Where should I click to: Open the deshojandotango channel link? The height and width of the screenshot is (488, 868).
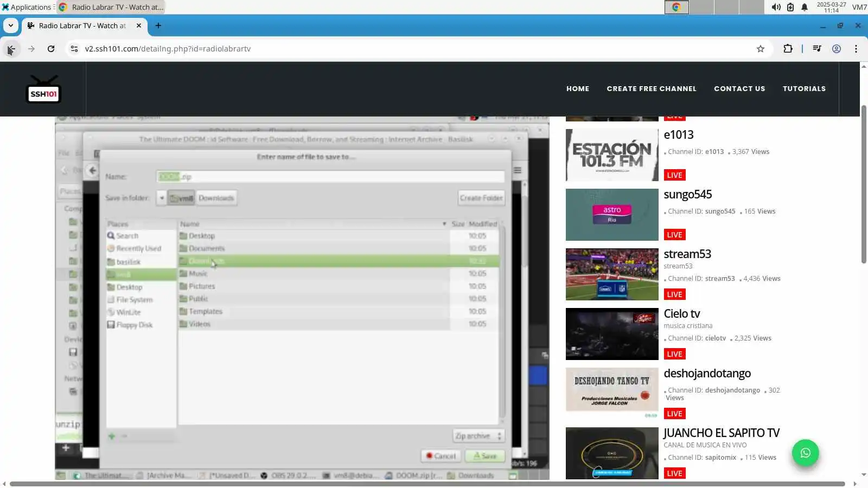707,373
